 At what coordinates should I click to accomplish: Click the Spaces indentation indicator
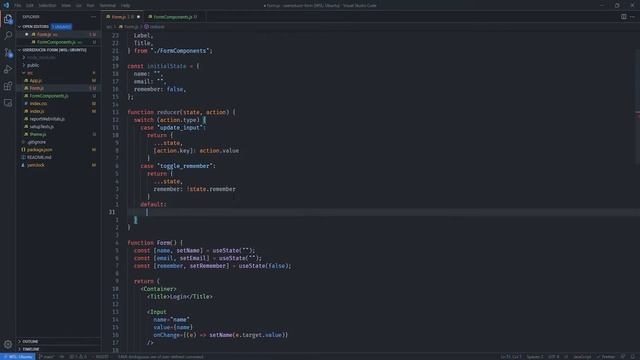[535, 357]
